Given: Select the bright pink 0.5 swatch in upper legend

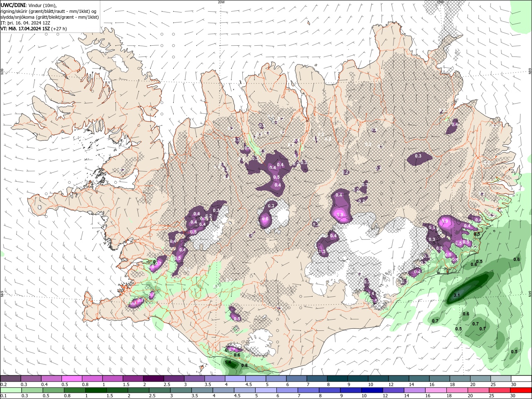Looking at the screenshot, I should pos(72,379).
